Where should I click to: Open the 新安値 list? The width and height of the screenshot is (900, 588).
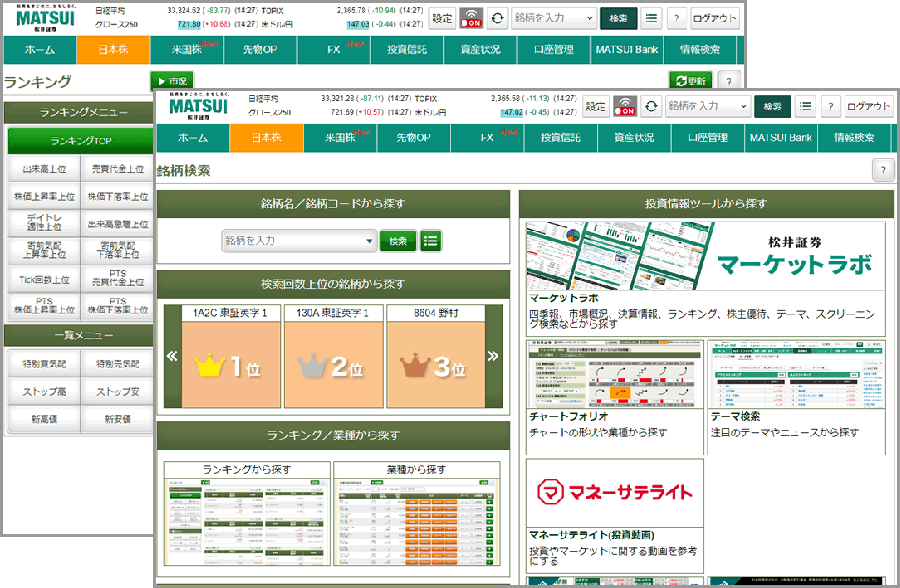118,419
